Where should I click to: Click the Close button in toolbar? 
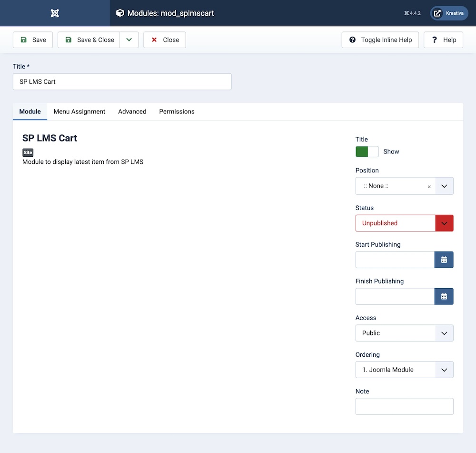pyautogui.click(x=165, y=40)
